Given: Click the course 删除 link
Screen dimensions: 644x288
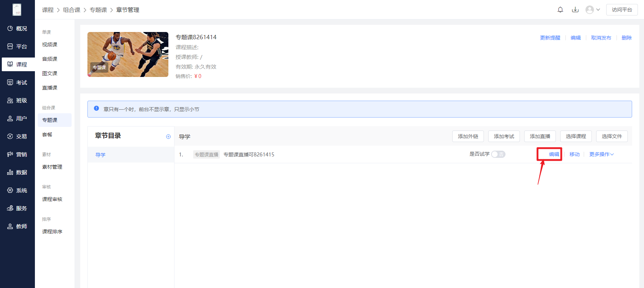Looking at the screenshot, I should (x=627, y=38).
